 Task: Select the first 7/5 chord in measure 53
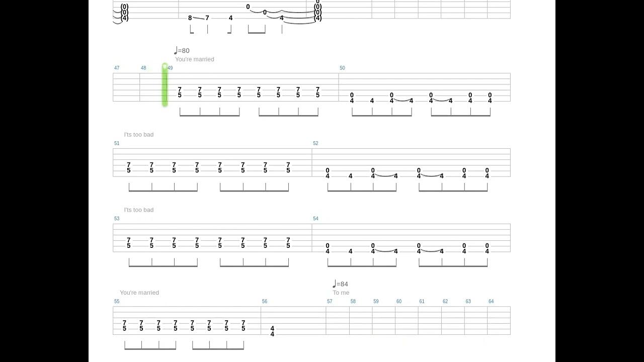pyautogui.click(x=128, y=243)
